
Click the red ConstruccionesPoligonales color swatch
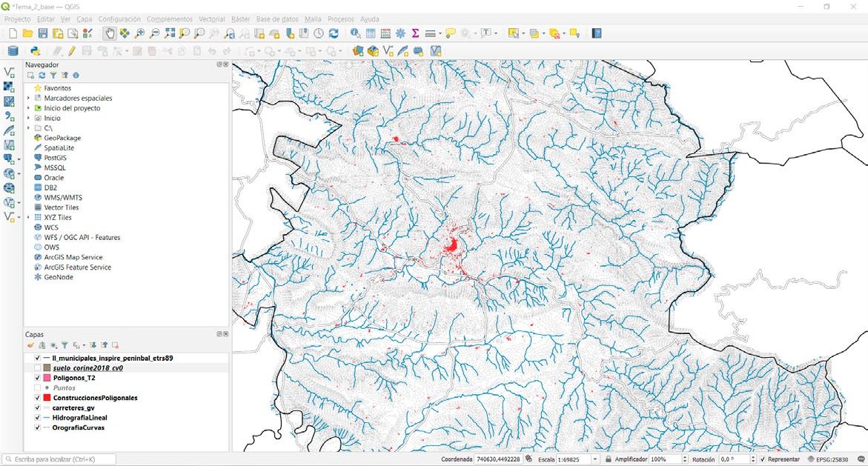[x=47, y=398]
